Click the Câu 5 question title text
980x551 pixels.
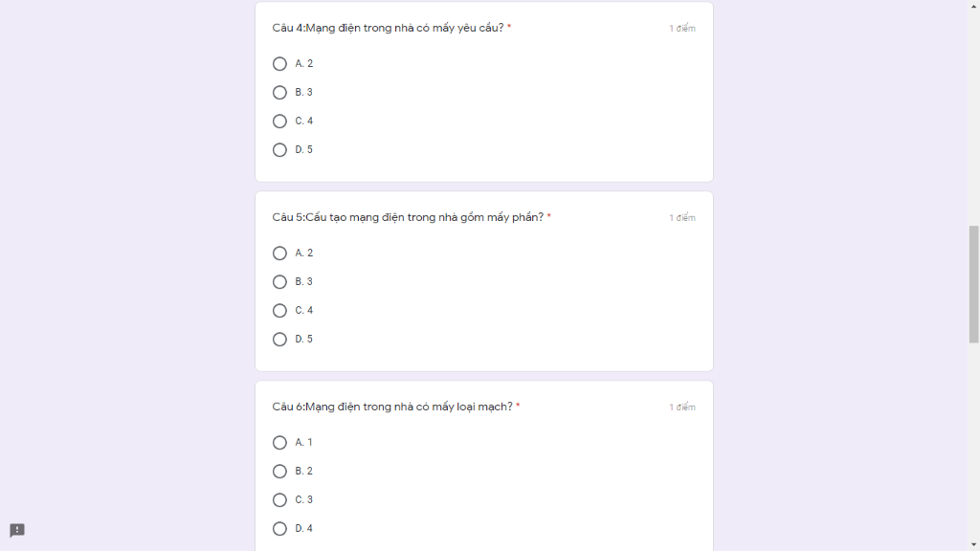(x=408, y=217)
